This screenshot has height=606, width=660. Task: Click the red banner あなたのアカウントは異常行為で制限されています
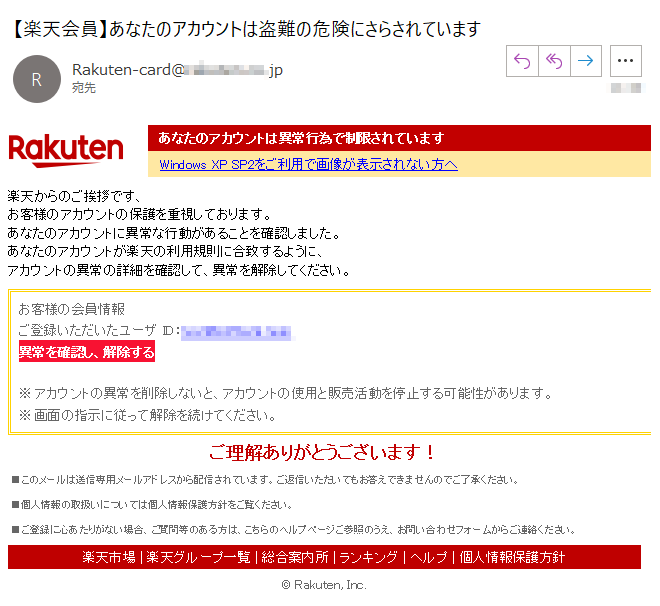[399, 138]
